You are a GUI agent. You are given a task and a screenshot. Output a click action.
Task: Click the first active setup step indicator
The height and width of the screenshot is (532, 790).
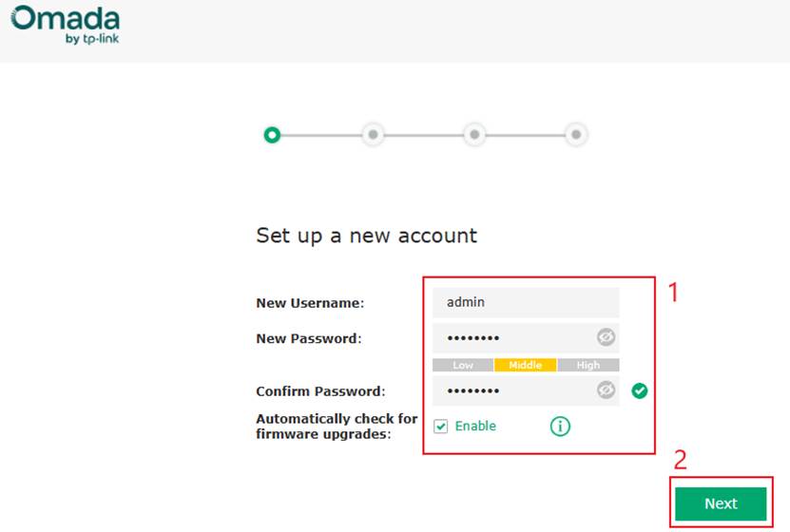pyautogui.click(x=273, y=135)
